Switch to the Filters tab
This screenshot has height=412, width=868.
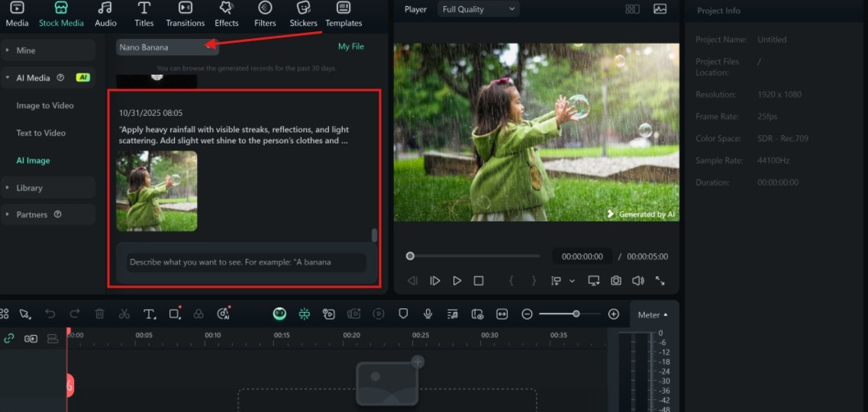[x=265, y=14]
